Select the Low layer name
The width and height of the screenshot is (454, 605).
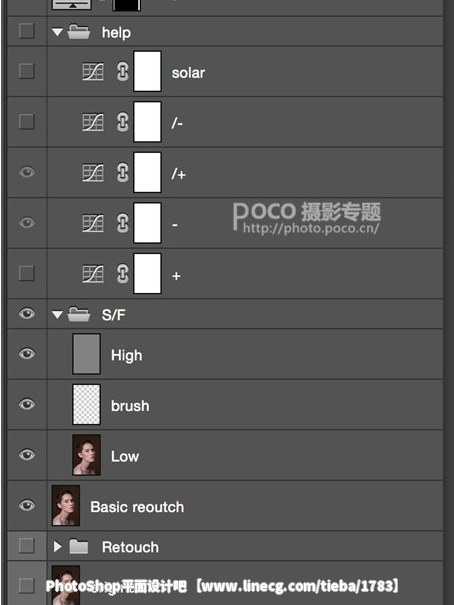click(x=125, y=456)
